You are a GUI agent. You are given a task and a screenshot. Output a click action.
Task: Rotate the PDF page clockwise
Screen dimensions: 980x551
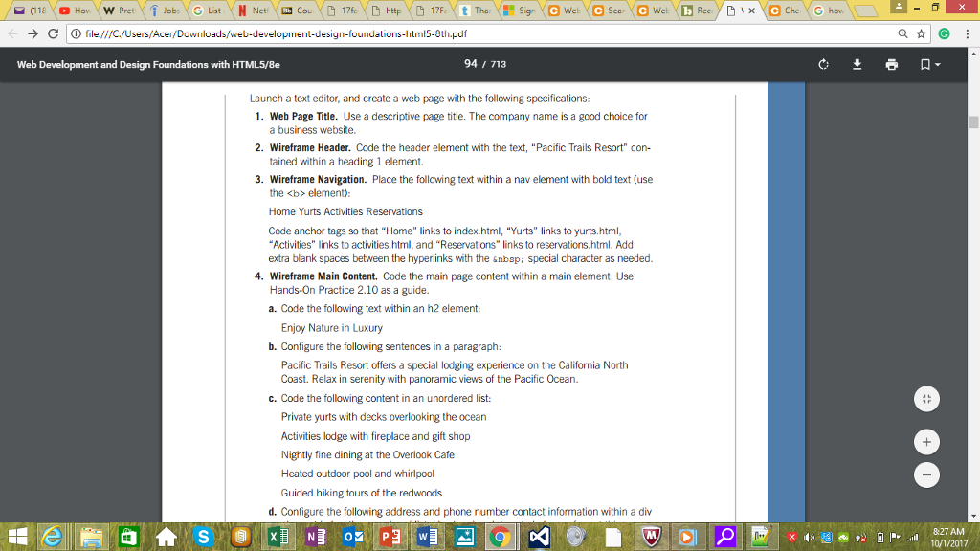click(x=824, y=64)
